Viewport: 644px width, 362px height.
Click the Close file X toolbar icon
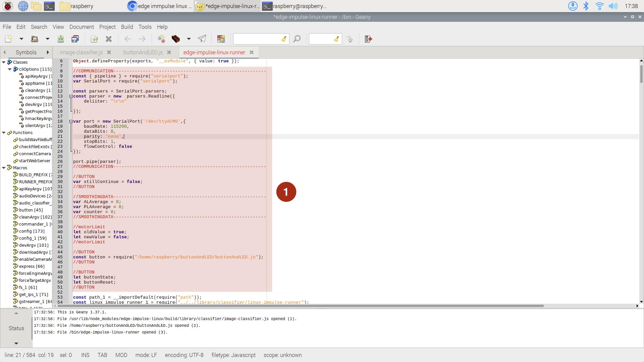(109, 39)
